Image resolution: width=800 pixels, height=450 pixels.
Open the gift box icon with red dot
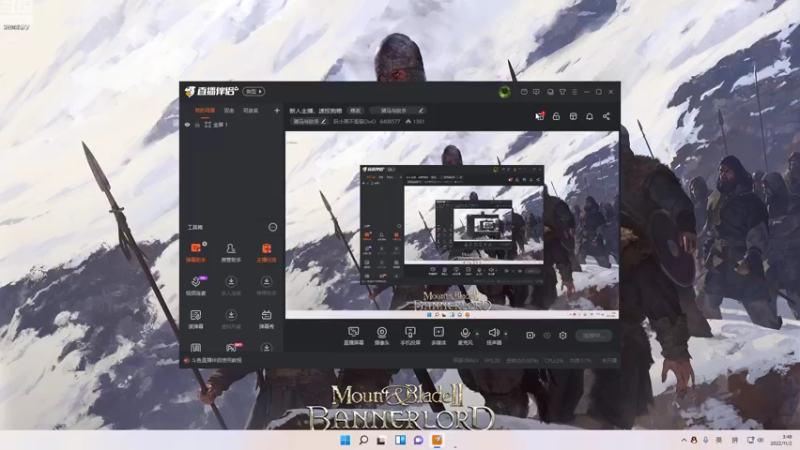point(540,116)
